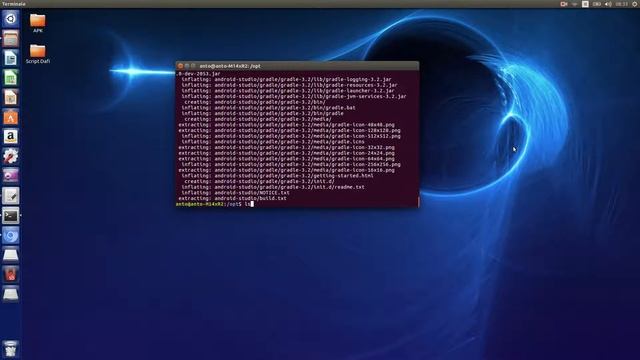640x360 pixels.
Task: Open the clock menu in top panel
Action: pyautogui.click(x=622, y=4)
